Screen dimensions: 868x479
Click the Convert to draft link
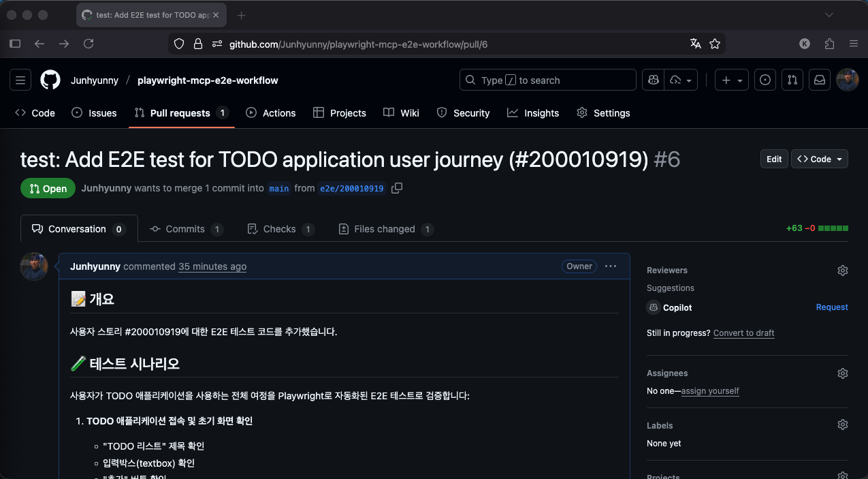[744, 333]
